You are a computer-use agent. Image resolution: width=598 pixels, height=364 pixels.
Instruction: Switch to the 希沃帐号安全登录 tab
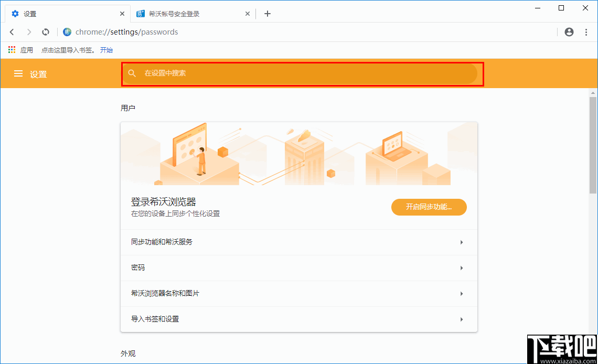(x=193, y=14)
